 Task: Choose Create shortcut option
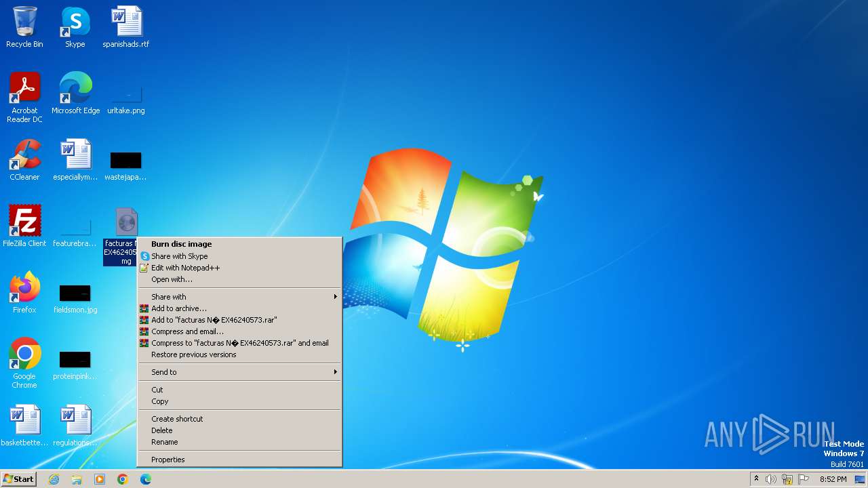[239, 419]
